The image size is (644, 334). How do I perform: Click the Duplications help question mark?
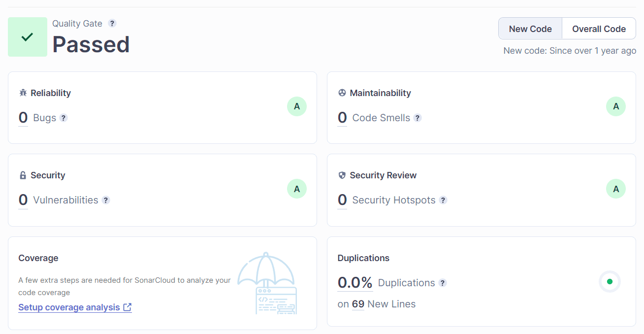pos(442,283)
